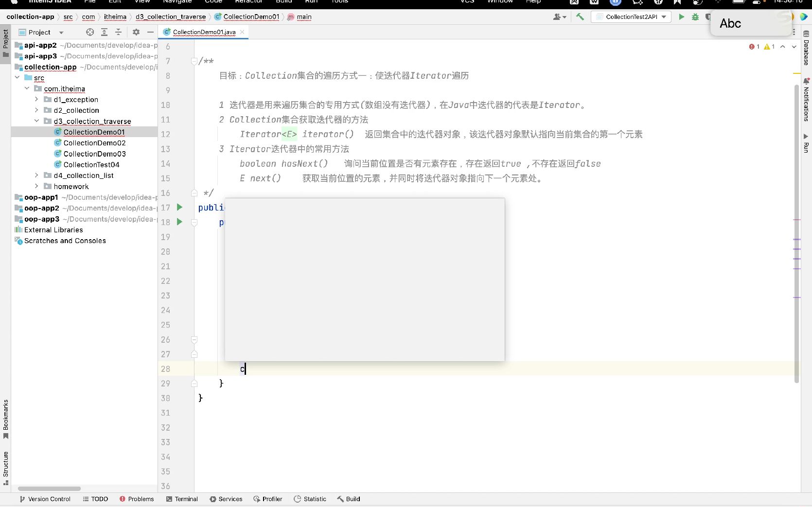Expand the d2_collection package
This screenshot has height=507, width=812.
click(x=36, y=110)
